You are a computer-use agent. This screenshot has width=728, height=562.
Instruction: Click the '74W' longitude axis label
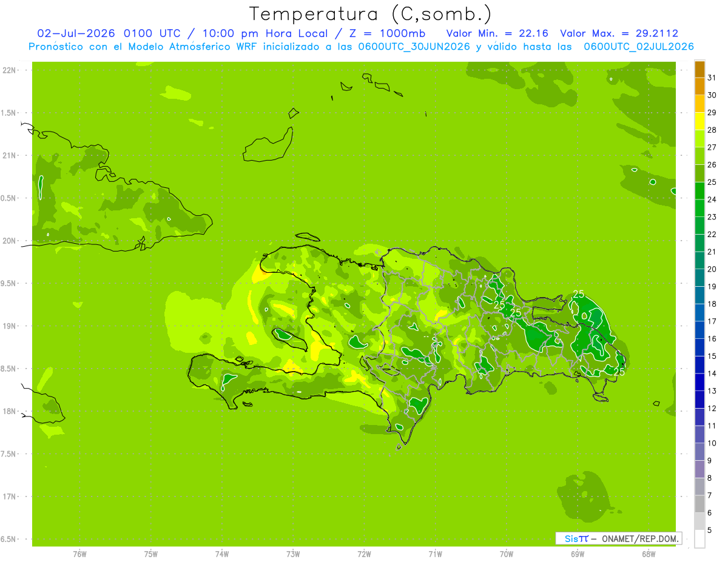222,554
